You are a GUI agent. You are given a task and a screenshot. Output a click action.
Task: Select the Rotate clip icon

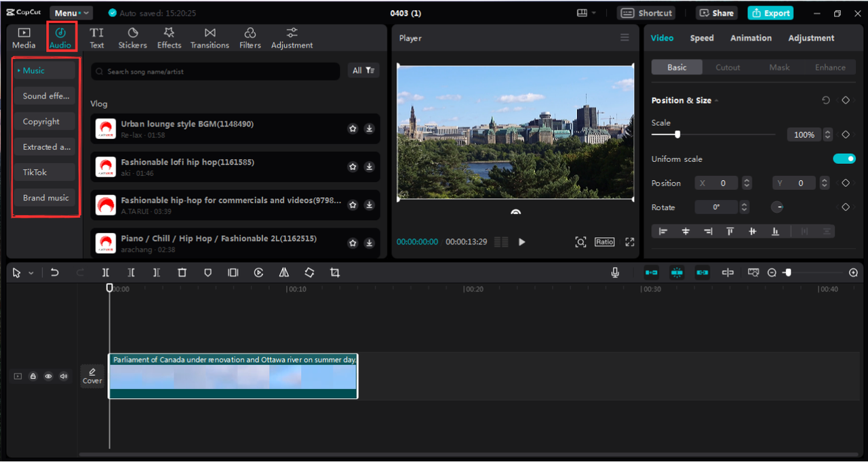(x=309, y=272)
